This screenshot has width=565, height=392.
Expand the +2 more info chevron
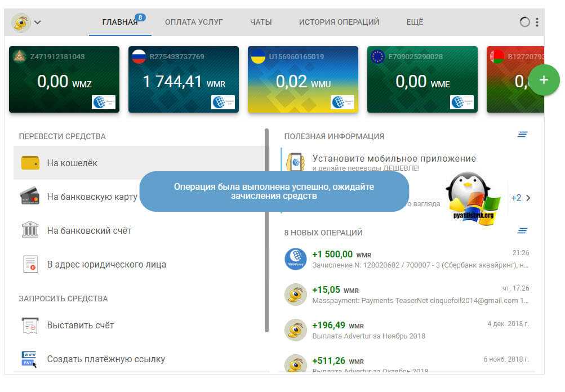[x=521, y=198]
